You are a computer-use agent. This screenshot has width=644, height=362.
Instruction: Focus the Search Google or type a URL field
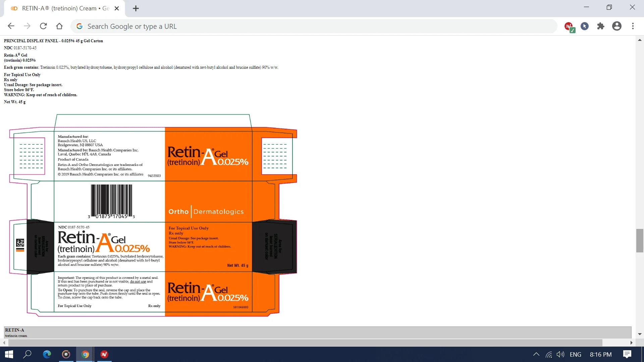[314, 26]
